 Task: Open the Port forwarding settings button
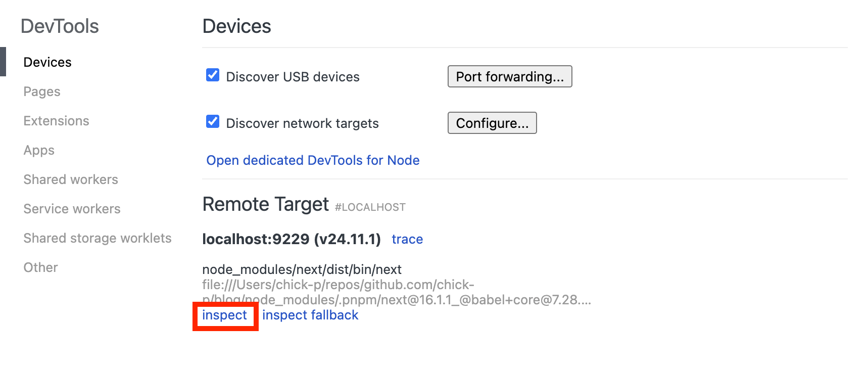click(x=509, y=76)
